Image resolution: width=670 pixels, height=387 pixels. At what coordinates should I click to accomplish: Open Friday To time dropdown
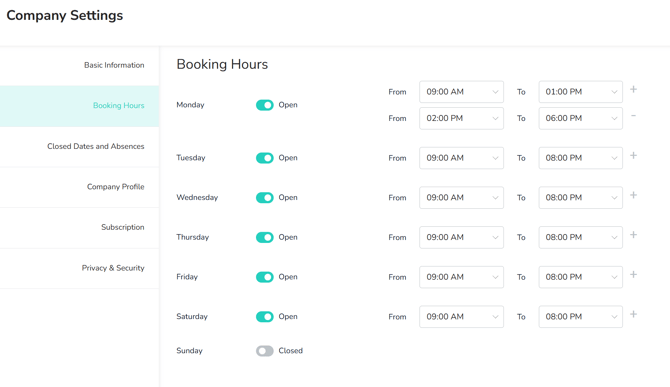coord(580,277)
